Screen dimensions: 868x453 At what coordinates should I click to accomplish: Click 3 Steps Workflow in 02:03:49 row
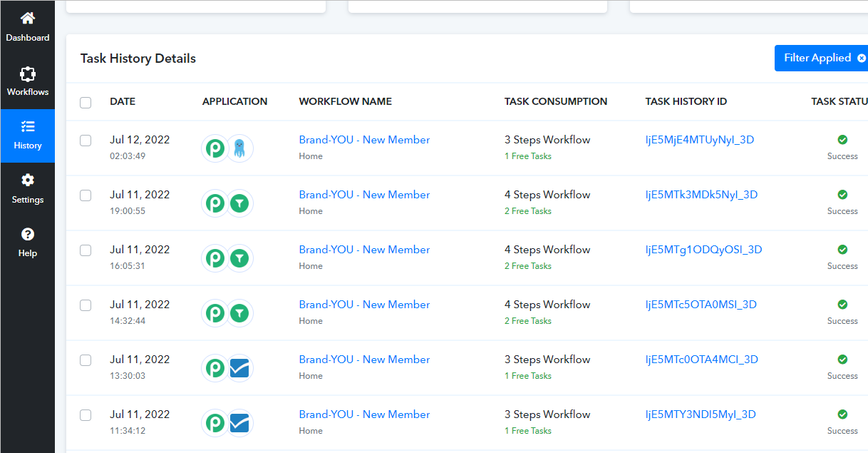pos(547,140)
